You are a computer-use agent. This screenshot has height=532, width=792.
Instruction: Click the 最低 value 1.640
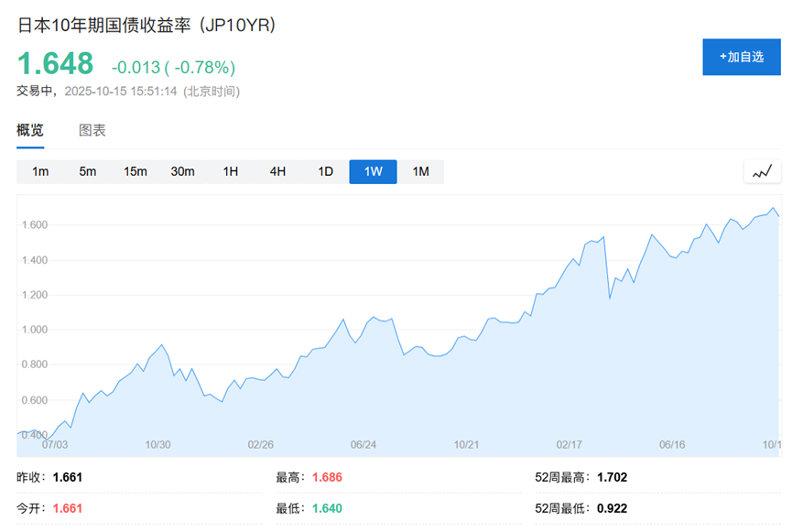tap(325, 508)
